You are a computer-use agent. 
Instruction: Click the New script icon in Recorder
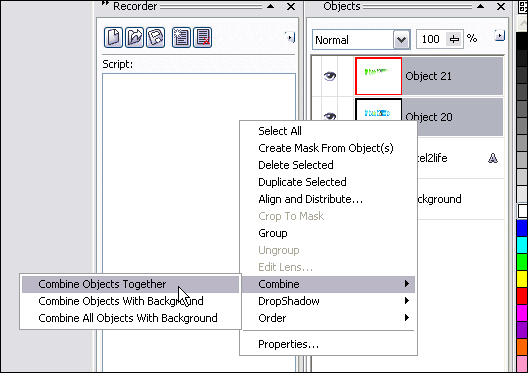113,37
